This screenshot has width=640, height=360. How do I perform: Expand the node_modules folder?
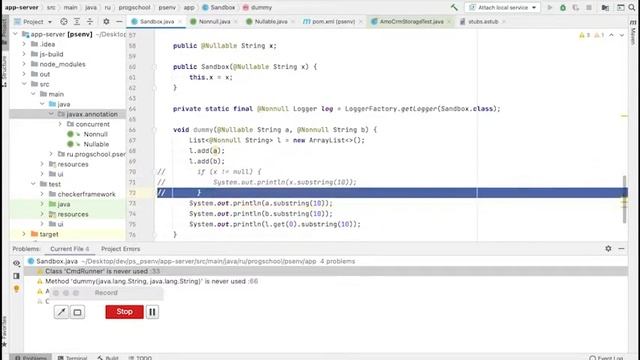pyautogui.click(x=24, y=64)
